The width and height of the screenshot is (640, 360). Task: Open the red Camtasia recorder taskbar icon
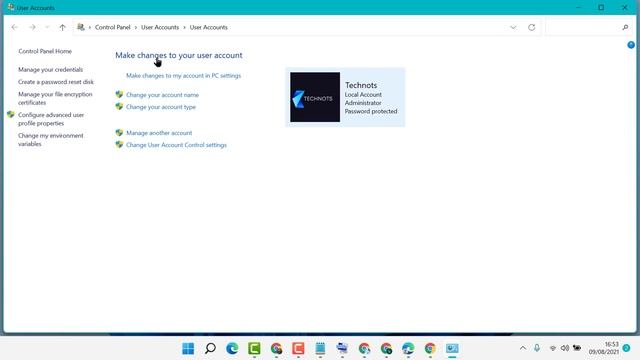(298, 348)
